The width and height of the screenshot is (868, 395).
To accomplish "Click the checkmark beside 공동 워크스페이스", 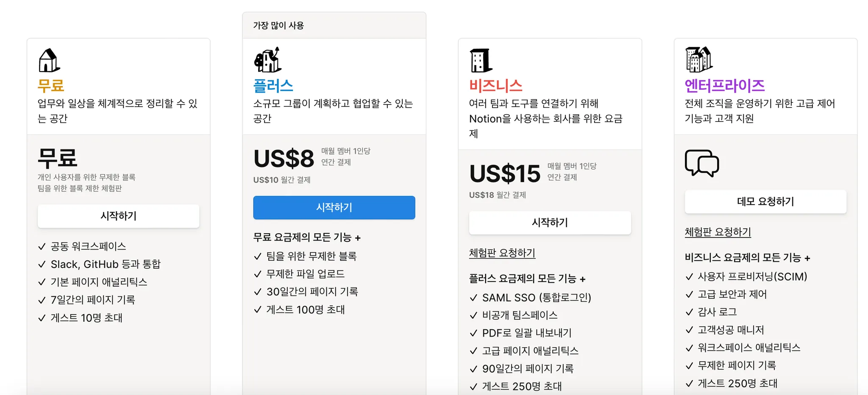I will [x=42, y=246].
